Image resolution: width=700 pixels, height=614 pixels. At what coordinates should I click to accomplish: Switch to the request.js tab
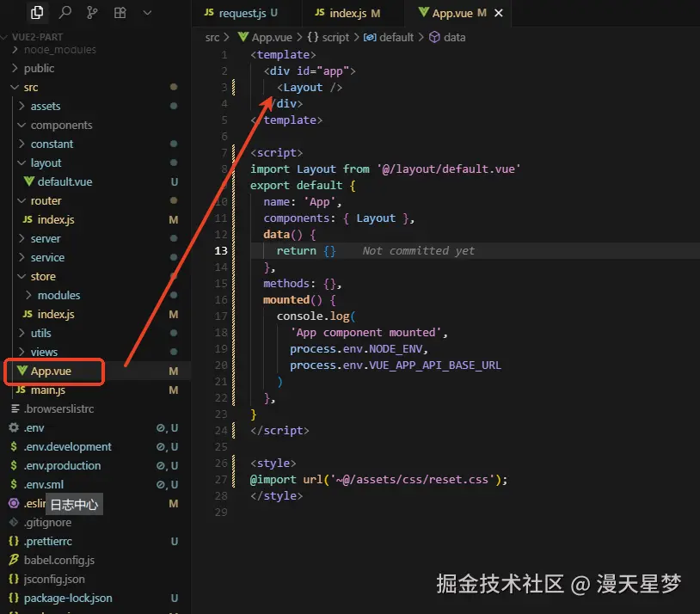coord(241,13)
